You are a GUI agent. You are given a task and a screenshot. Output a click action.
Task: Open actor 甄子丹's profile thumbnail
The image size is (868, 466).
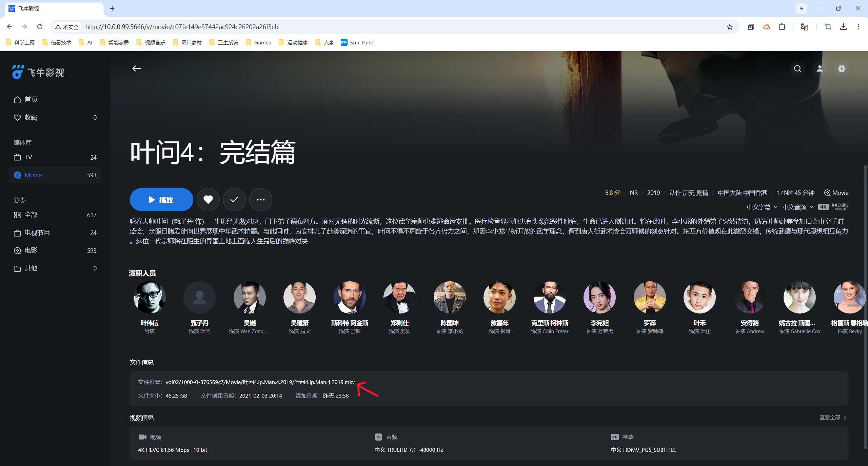(x=199, y=298)
